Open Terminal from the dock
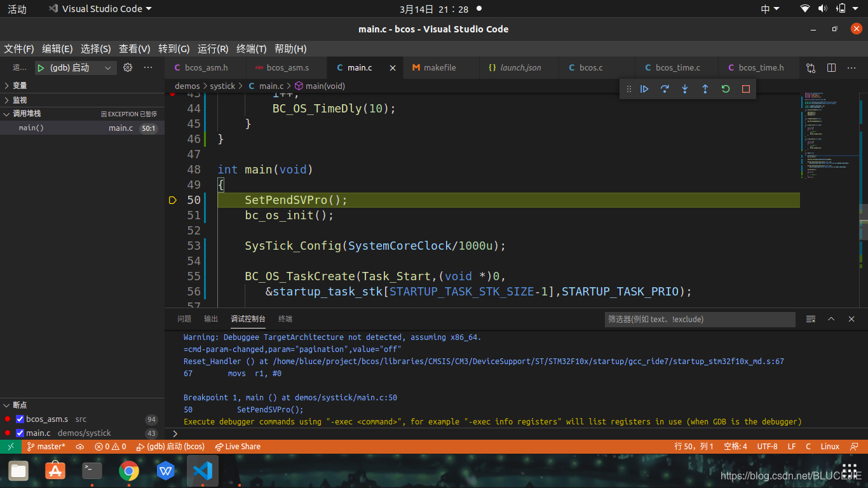Screen dimensions: 868x488 92,471
